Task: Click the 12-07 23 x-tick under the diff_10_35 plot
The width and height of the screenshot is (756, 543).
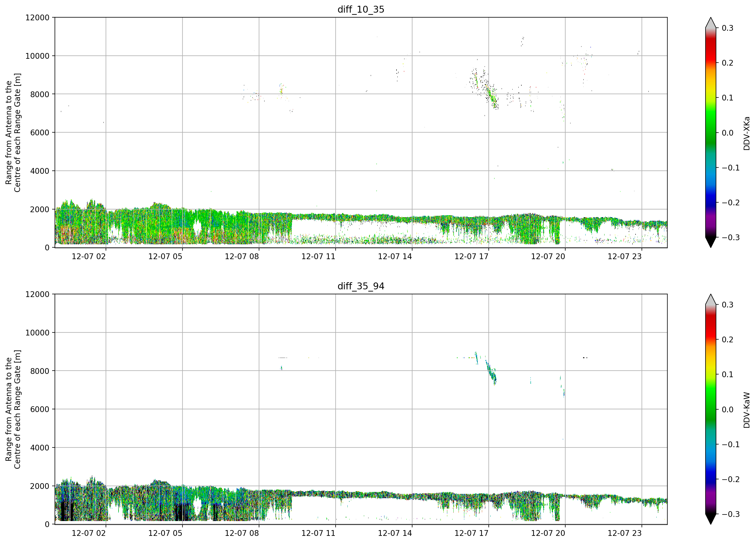Action: pyautogui.click(x=625, y=256)
